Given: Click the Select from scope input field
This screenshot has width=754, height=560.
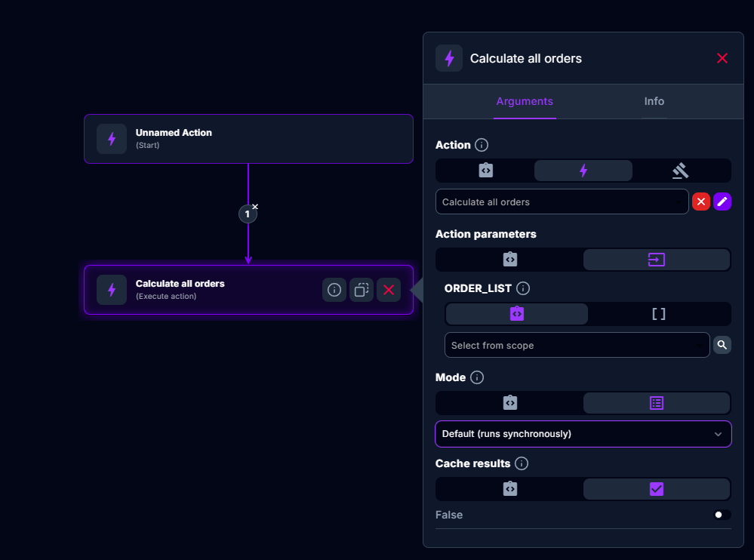Looking at the screenshot, I should [x=577, y=345].
